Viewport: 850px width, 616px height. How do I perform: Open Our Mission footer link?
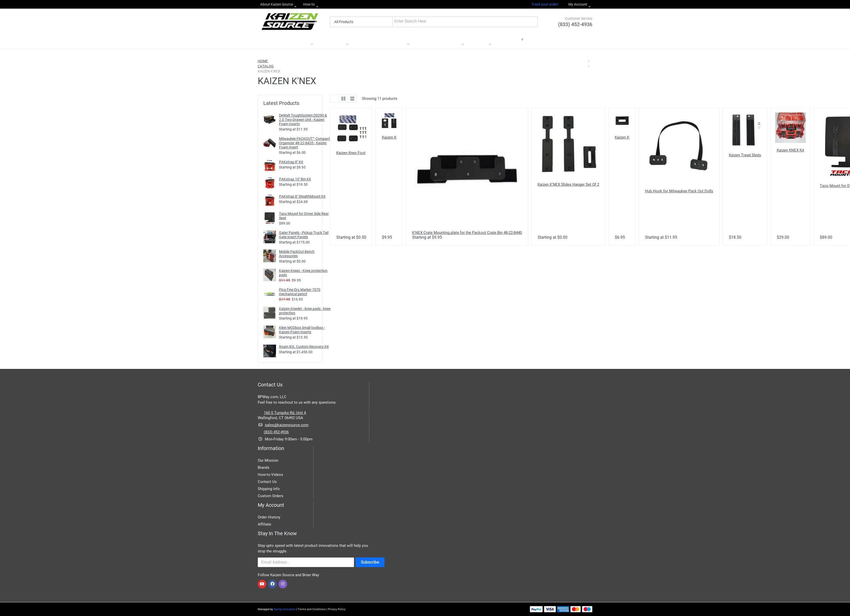(x=268, y=461)
